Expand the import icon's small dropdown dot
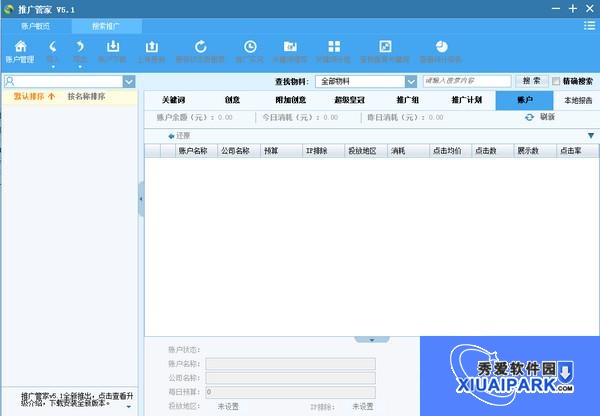The width and height of the screenshot is (600, 416). coord(53,67)
